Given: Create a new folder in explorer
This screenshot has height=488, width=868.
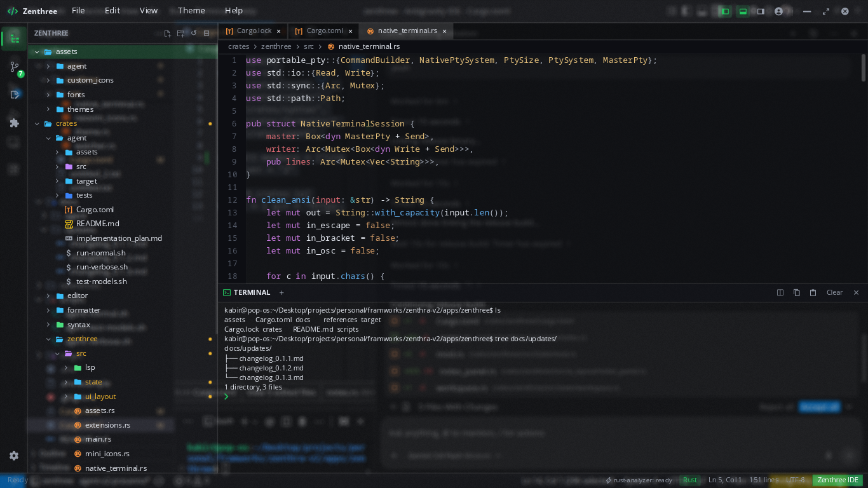Looking at the screenshot, I should [x=180, y=33].
